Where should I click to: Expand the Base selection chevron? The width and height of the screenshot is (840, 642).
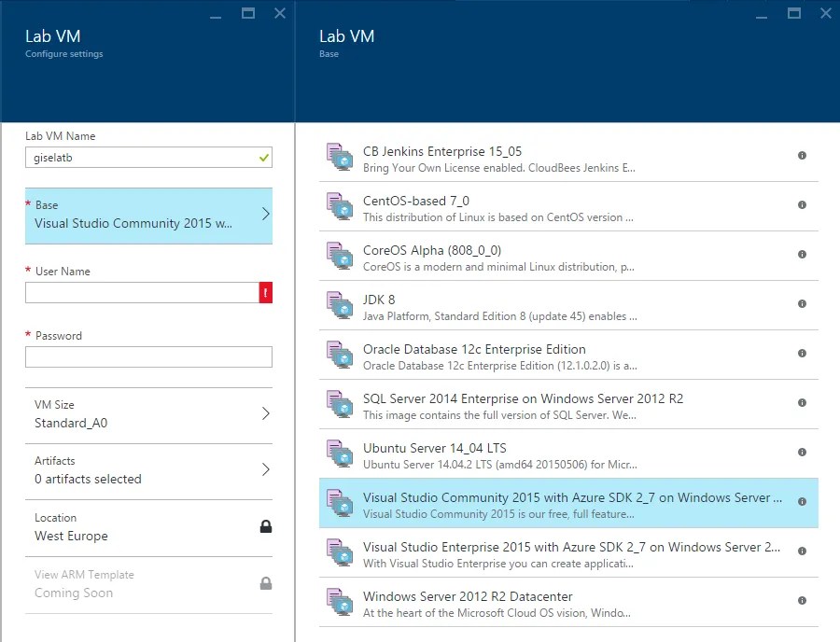266,215
